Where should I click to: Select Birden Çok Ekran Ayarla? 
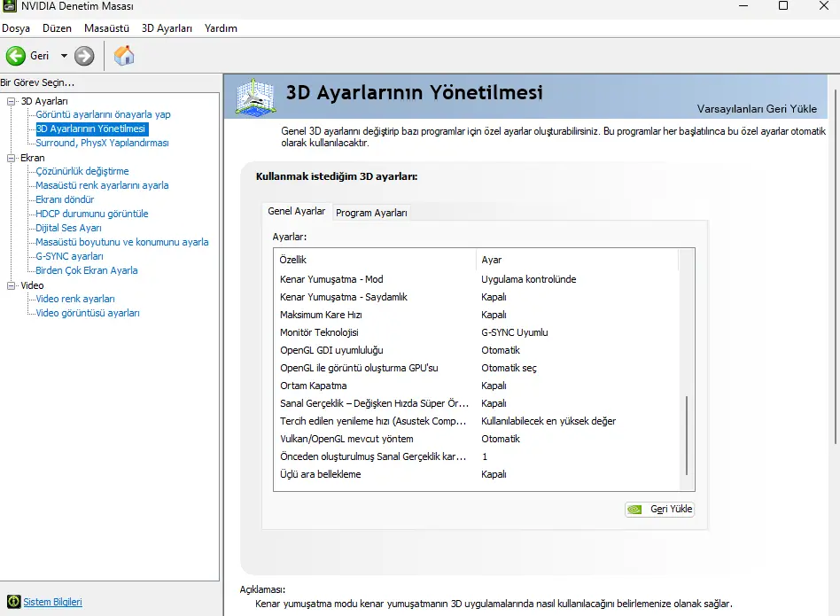tap(86, 270)
